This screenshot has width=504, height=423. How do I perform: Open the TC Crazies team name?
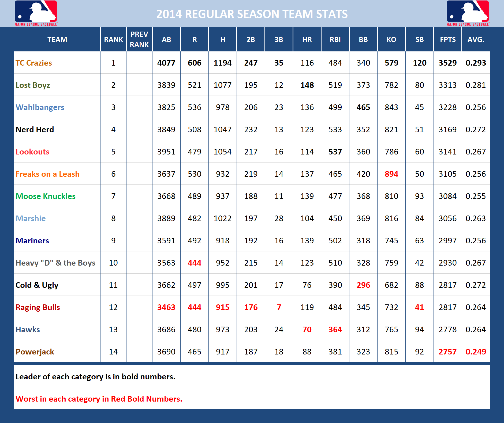[33, 63]
